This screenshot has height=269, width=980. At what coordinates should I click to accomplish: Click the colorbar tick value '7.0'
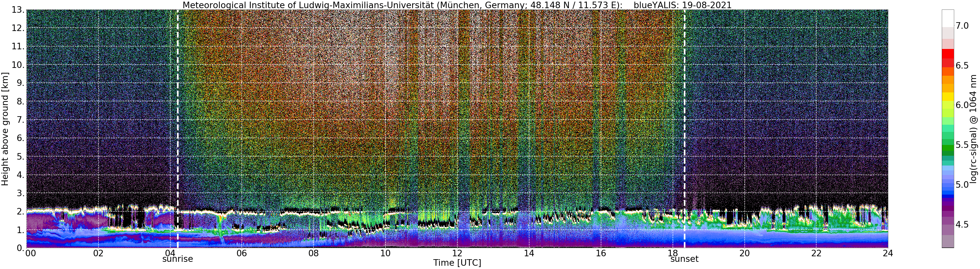click(962, 25)
